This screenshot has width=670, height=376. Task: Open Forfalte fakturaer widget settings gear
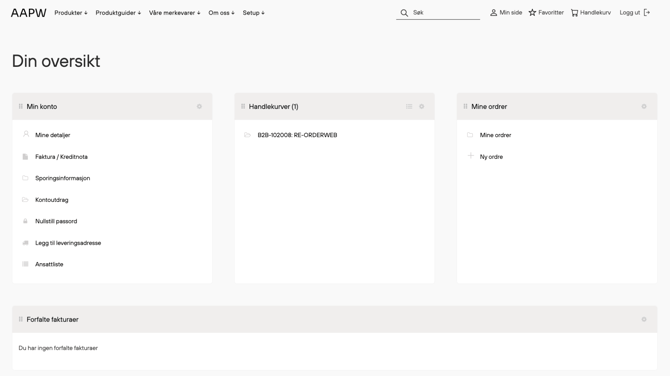click(x=644, y=319)
